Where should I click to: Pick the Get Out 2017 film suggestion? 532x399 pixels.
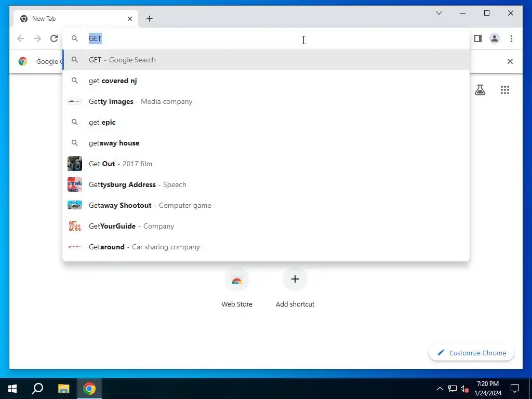click(x=267, y=164)
